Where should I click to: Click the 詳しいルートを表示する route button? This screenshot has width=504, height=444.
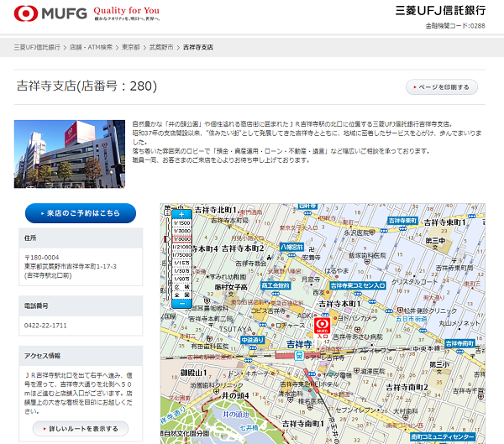(81, 429)
